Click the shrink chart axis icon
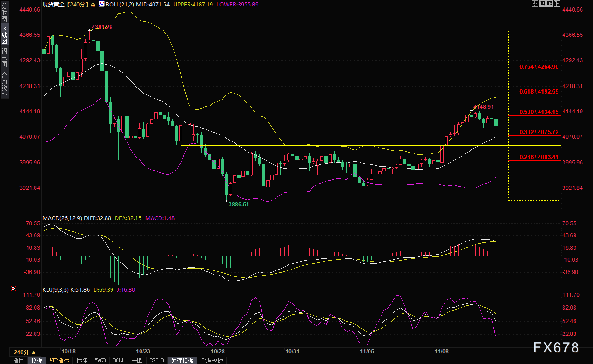Image resolution: width=593 pixels, height=364 pixels. 542,4
